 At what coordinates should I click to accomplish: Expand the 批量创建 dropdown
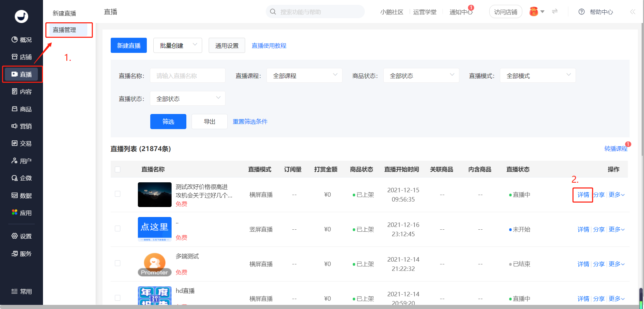177,45
